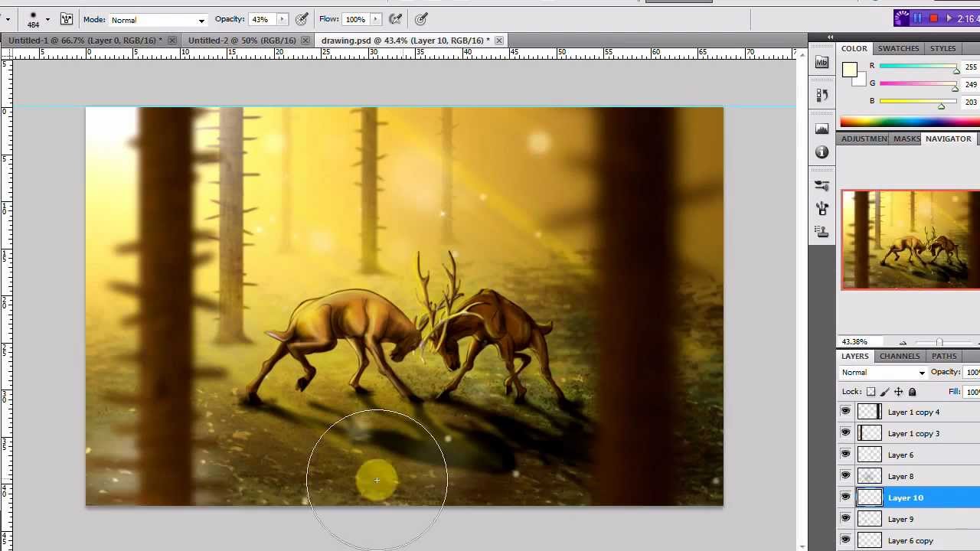Image resolution: width=980 pixels, height=551 pixels.
Task: Hide Layer 6 copy visibility eye
Action: (845, 540)
